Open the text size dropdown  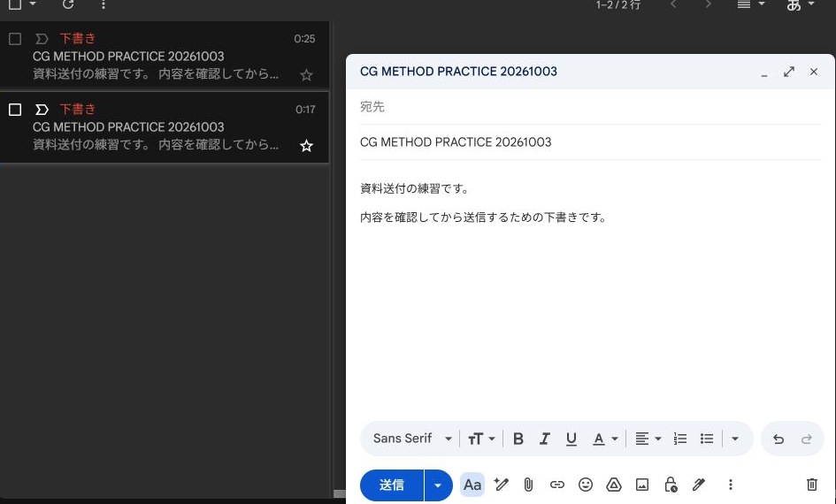481,439
